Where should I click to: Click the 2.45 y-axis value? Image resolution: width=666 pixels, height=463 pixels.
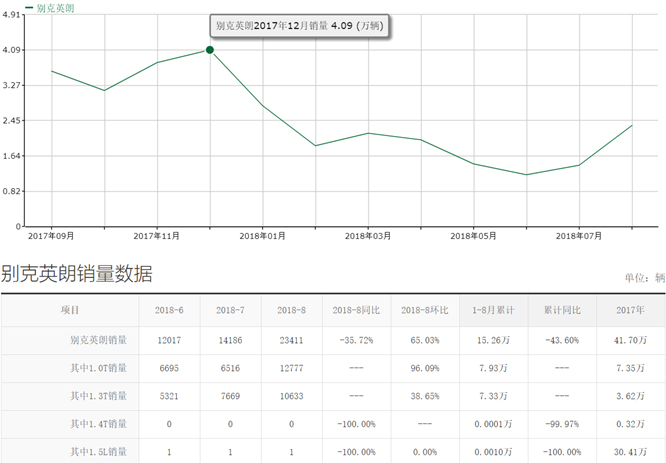(x=11, y=121)
